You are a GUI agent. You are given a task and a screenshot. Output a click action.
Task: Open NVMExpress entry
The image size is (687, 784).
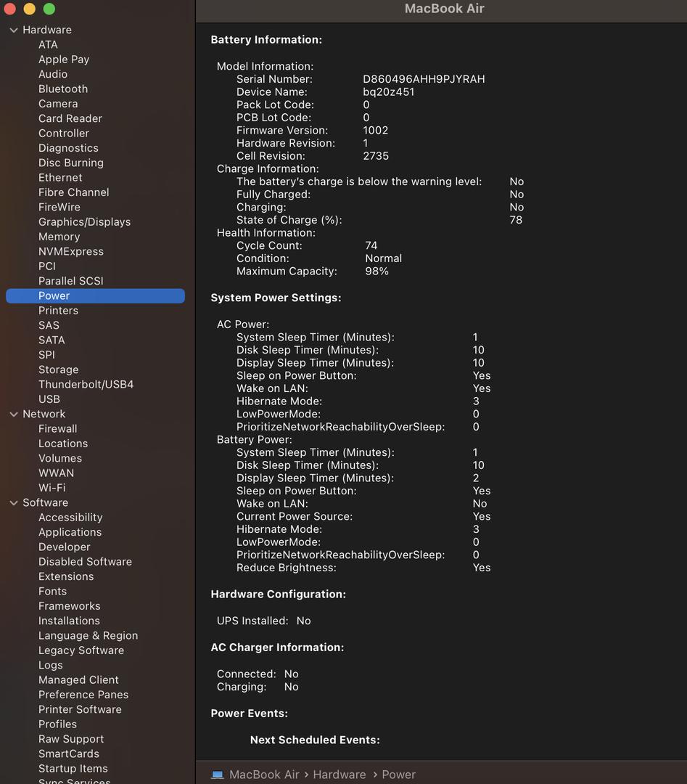click(x=71, y=251)
